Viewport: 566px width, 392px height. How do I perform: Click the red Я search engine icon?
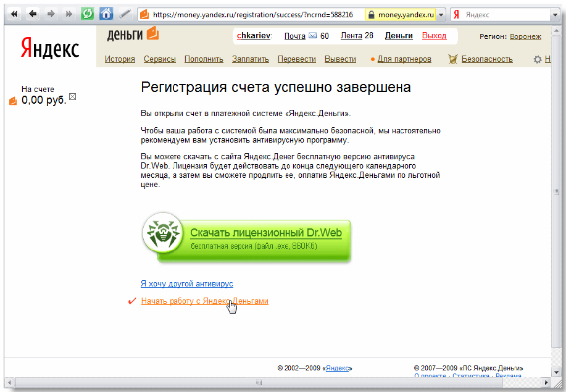pyautogui.click(x=456, y=15)
